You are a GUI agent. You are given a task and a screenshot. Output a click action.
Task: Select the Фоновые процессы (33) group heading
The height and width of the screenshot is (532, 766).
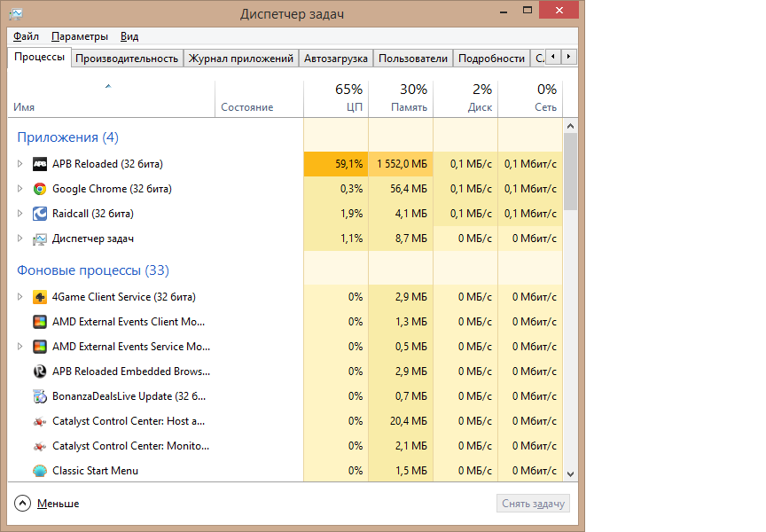point(93,270)
